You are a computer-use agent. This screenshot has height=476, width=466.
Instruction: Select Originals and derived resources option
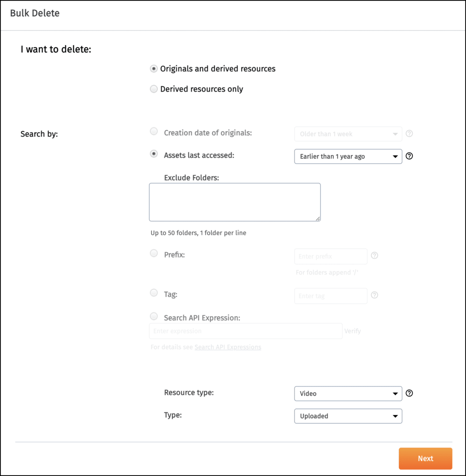click(x=154, y=68)
